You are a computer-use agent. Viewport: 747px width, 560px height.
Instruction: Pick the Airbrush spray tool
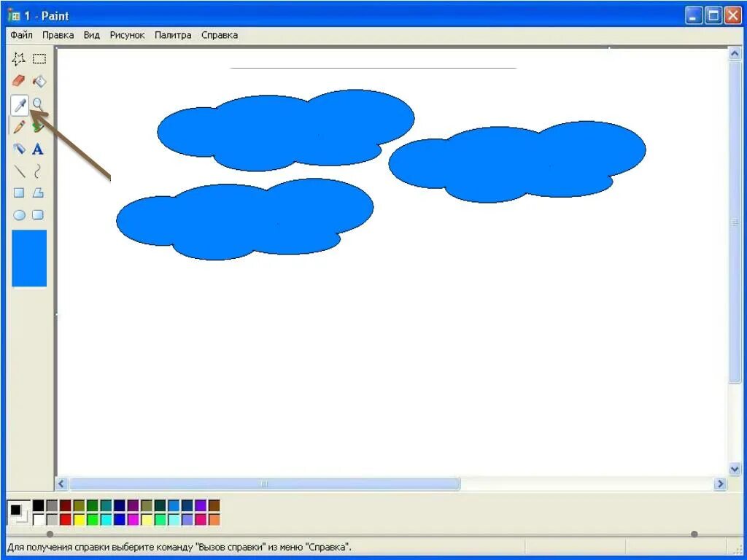point(18,149)
